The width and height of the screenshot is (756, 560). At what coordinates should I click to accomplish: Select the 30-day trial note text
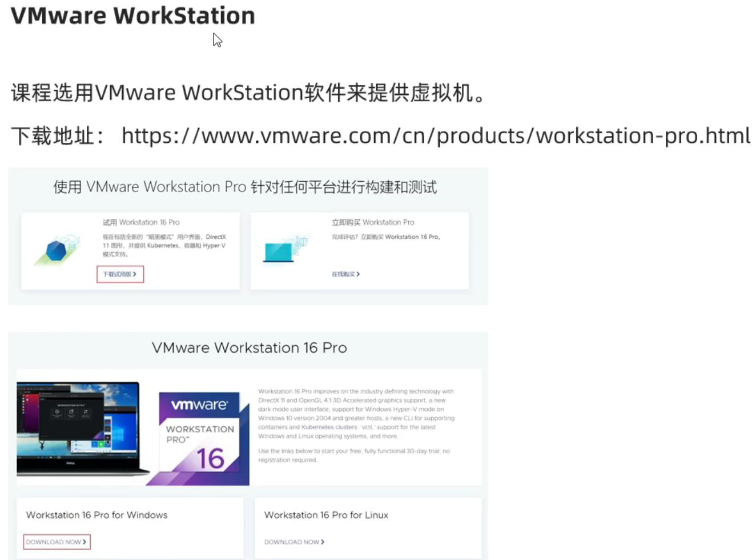[x=354, y=455]
